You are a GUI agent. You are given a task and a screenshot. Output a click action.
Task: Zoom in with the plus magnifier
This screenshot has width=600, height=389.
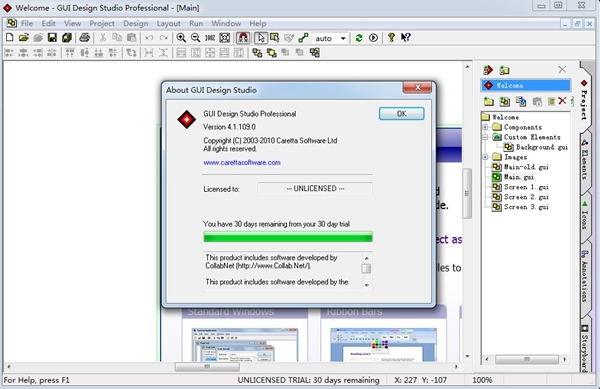(x=181, y=37)
